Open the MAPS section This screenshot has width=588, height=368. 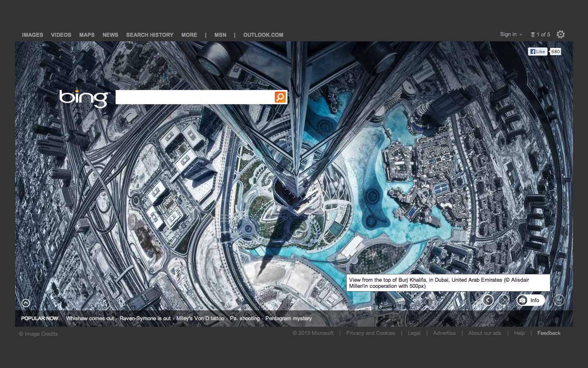(x=87, y=35)
